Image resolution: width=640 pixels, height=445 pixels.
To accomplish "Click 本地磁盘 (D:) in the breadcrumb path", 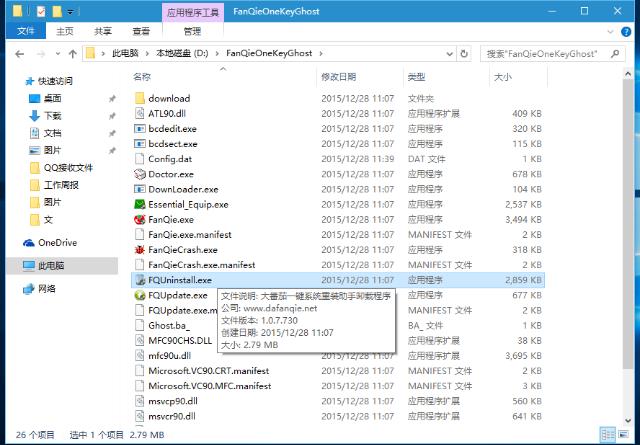I will [x=178, y=52].
